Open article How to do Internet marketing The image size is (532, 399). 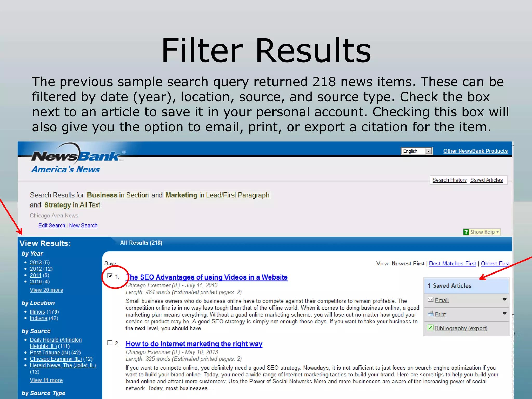pos(194,344)
